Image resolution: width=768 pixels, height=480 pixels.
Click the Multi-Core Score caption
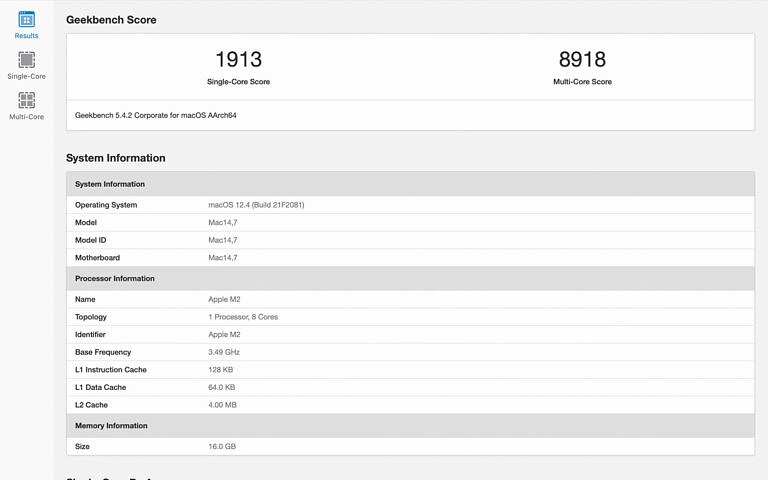point(582,82)
